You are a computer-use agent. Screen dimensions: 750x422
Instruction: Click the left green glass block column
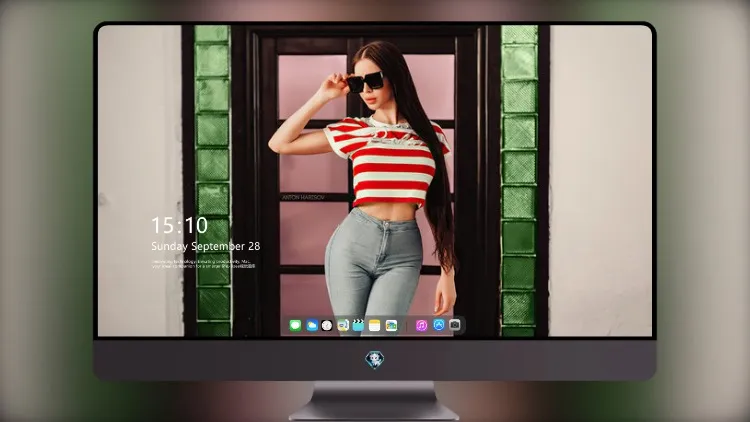tap(213, 181)
